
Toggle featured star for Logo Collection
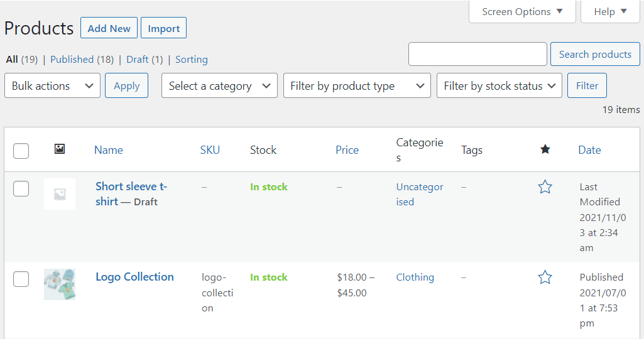click(x=545, y=277)
